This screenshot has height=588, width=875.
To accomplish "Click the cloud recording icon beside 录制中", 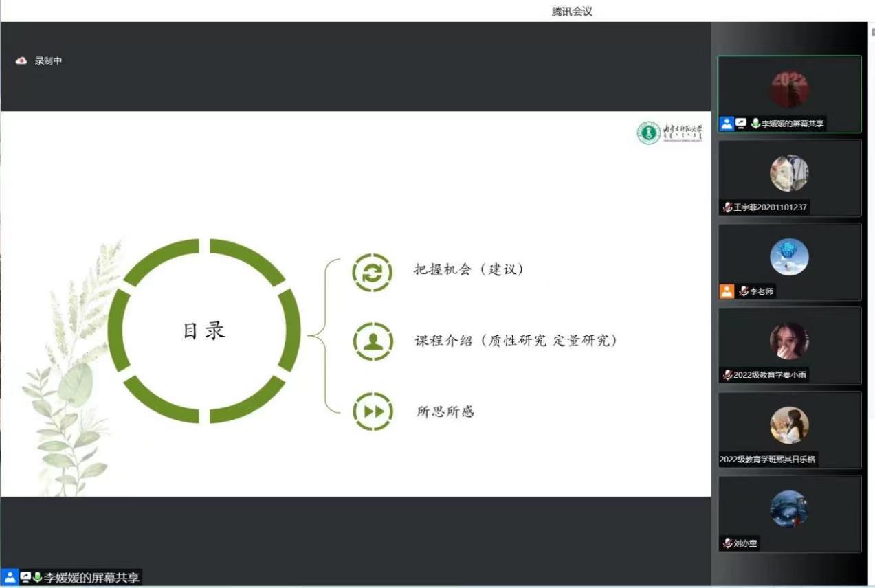I will [x=21, y=60].
